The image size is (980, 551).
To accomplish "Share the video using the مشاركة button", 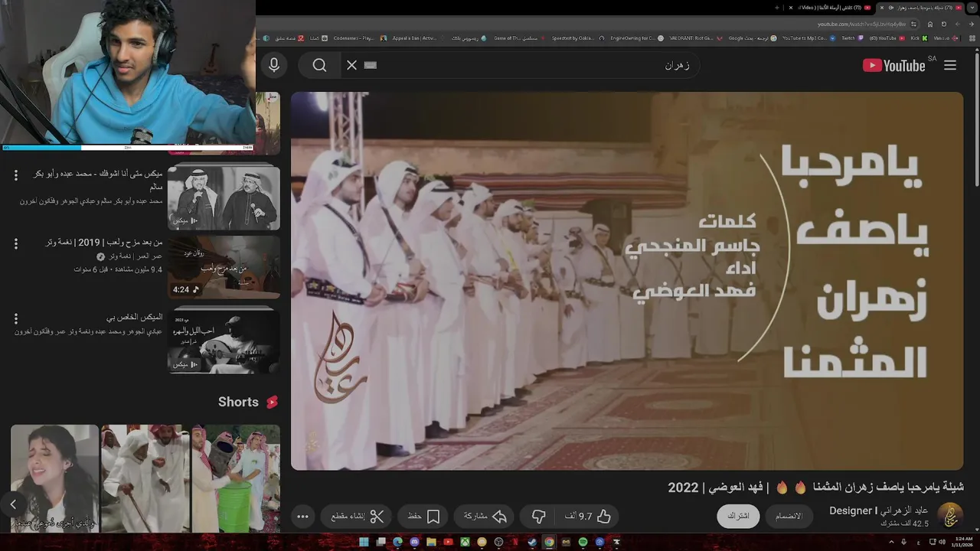I will [x=485, y=517].
